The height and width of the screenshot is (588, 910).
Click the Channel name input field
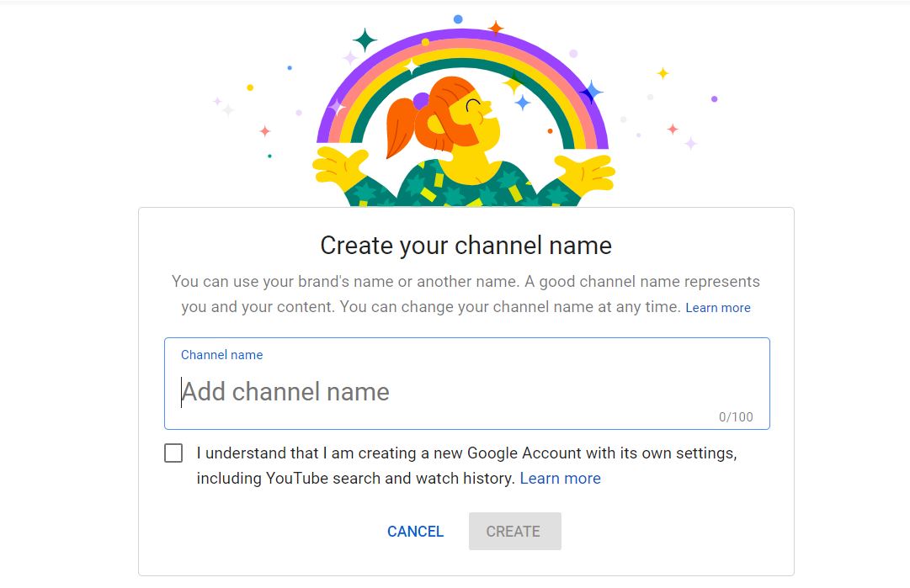(466, 384)
